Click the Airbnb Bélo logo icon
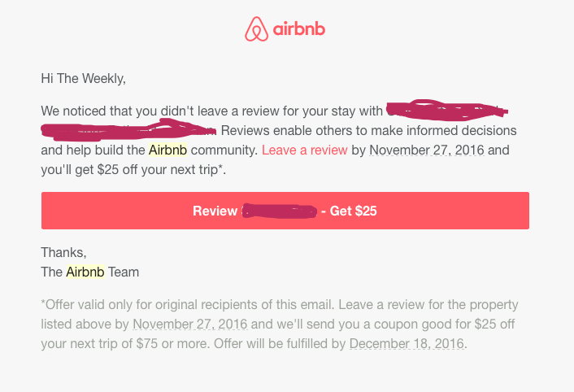This screenshot has height=392, width=574. [256, 29]
